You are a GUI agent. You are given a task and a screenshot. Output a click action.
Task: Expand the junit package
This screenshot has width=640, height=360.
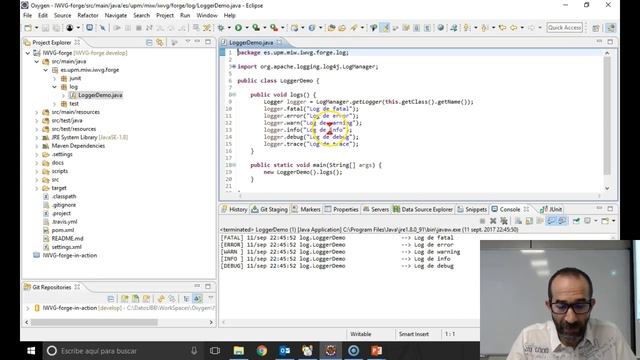click(x=55, y=78)
